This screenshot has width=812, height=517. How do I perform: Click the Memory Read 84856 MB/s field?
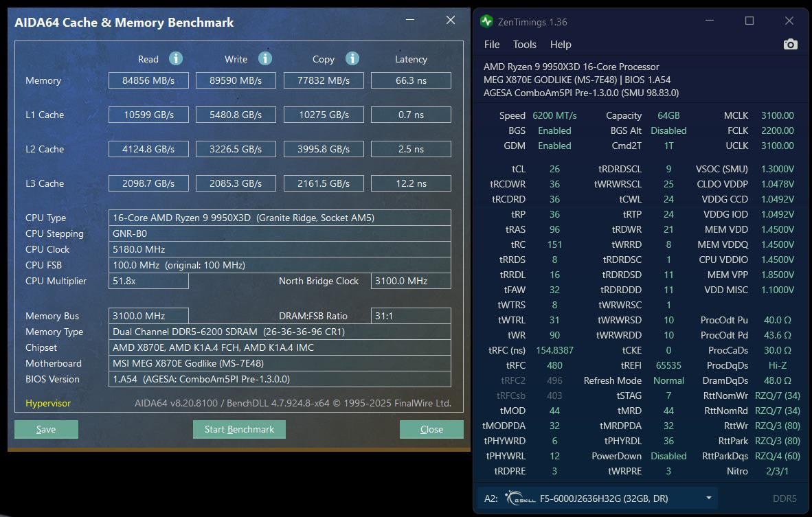(x=148, y=80)
